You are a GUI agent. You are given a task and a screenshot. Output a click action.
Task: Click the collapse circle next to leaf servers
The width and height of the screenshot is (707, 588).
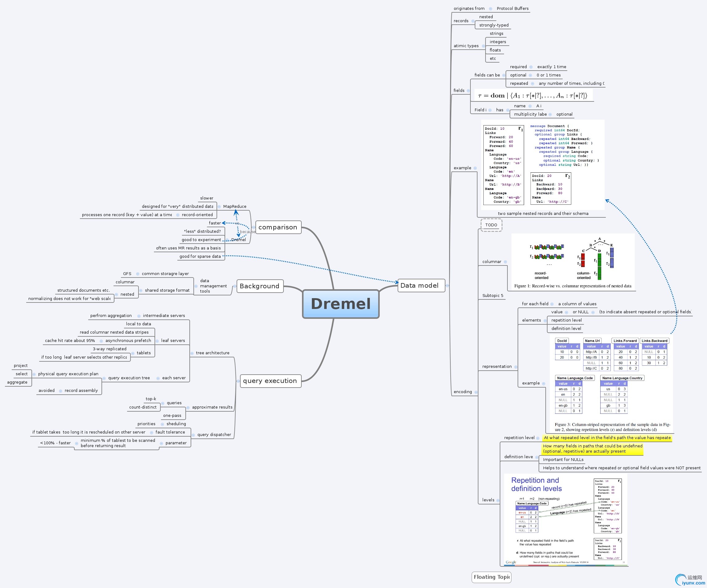[157, 341]
